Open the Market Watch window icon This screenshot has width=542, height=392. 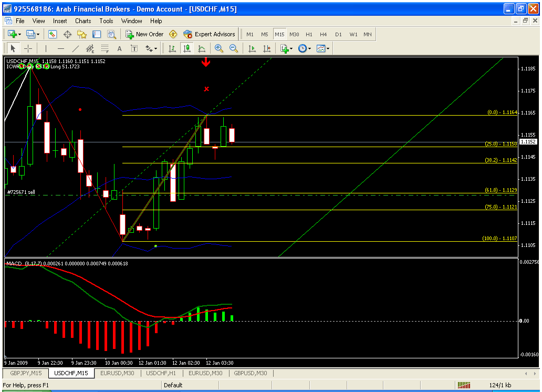(53, 34)
